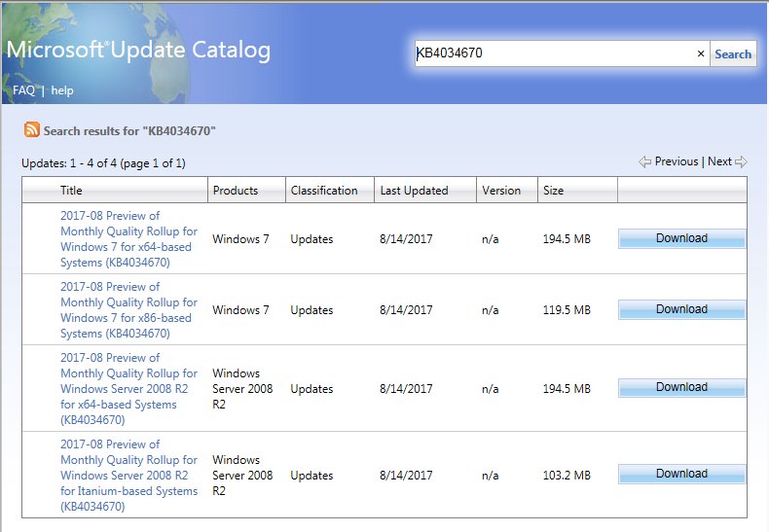Go to Previous results page
Screen dimensions: 769x532
[x=676, y=161]
